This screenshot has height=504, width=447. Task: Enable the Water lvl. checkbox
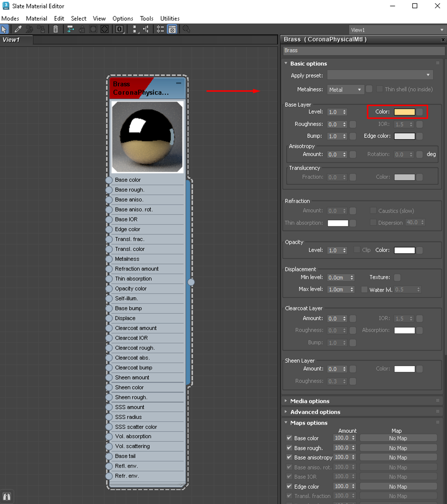pos(364,289)
